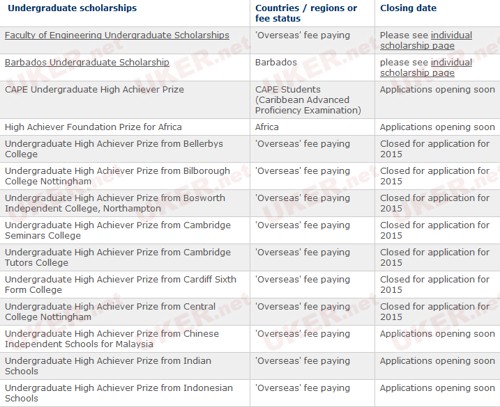Select the Cardiff Sixth Form College entry
Image resolution: width=500 pixels, height=407 pixels.
coord(121,284)
